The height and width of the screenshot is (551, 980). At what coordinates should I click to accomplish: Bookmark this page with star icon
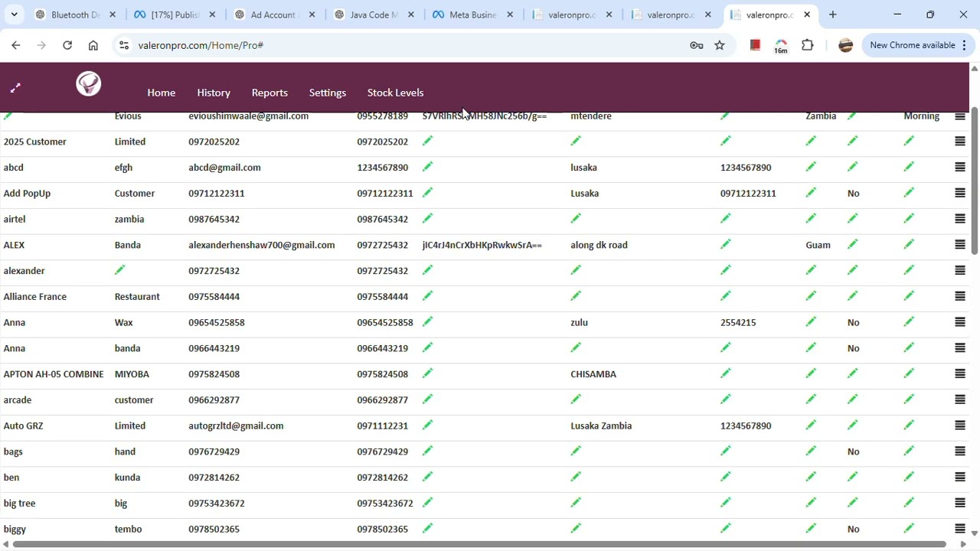(x=720, y=45)
